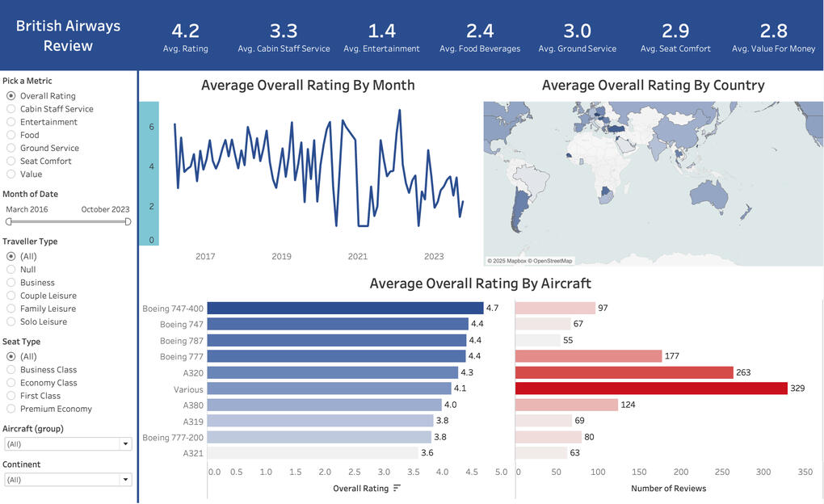The image size is (824, 504).
Task: Select the Overall Rating metric radio button
Action: coord(11,95)
